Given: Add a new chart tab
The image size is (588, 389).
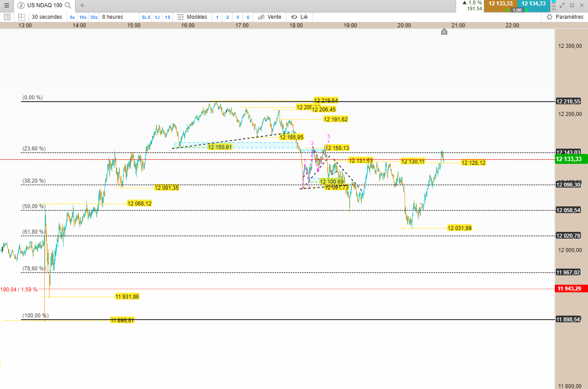Looking at the screenshot, I should coord(82,5).
